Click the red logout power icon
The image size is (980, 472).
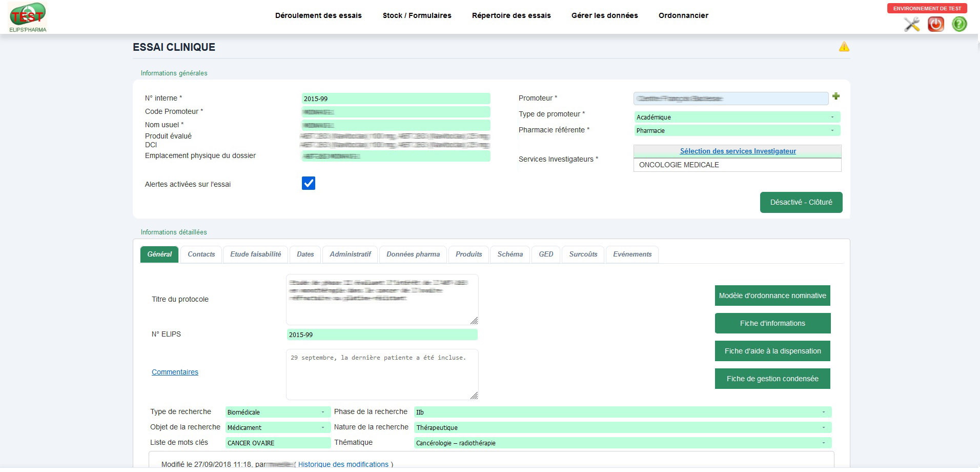pos(935,24)
